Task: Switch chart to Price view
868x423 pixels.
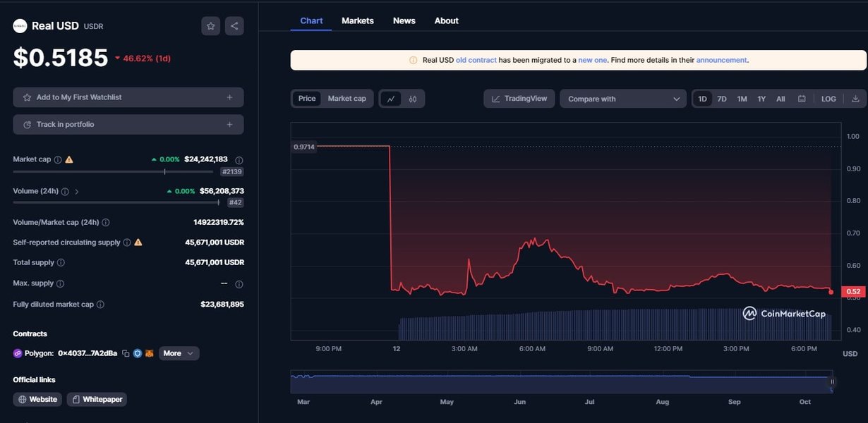Action: coord(307,99)
